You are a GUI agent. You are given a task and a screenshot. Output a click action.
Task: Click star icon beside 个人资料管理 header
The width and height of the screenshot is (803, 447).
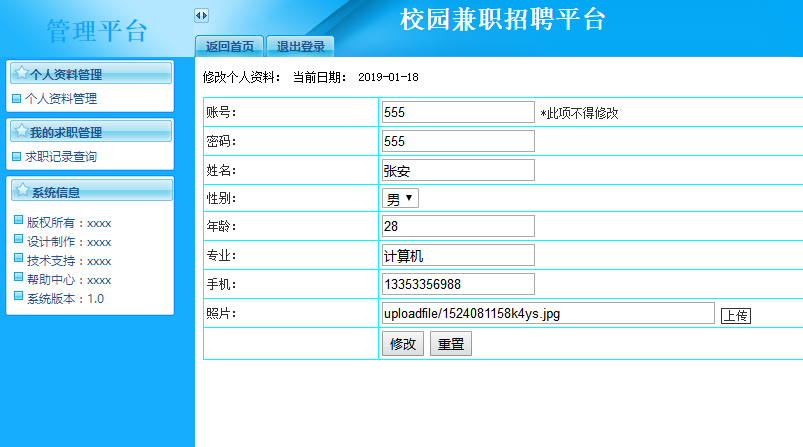(21, 73)
